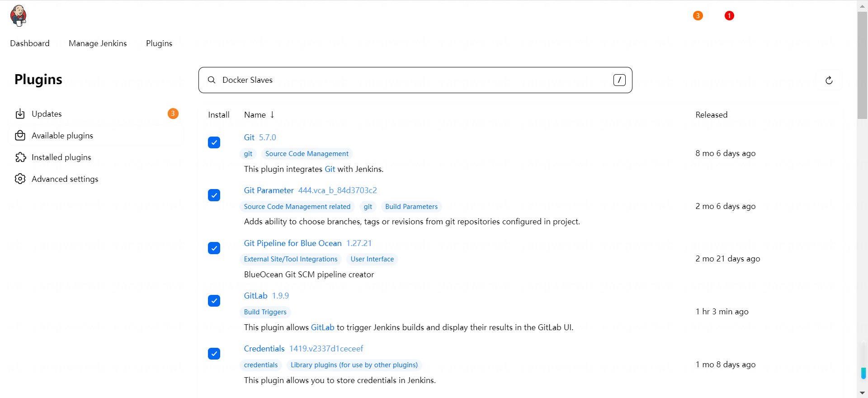Click the version 1.27.21 text
Image resolution: width=868 pixels, height=398 pixels.
[359, 243]
